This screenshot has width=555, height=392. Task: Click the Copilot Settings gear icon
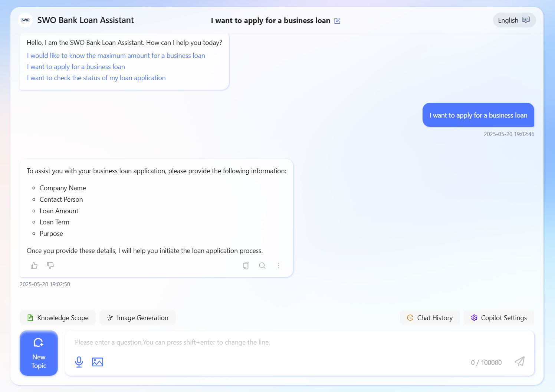tap(474, 318)
